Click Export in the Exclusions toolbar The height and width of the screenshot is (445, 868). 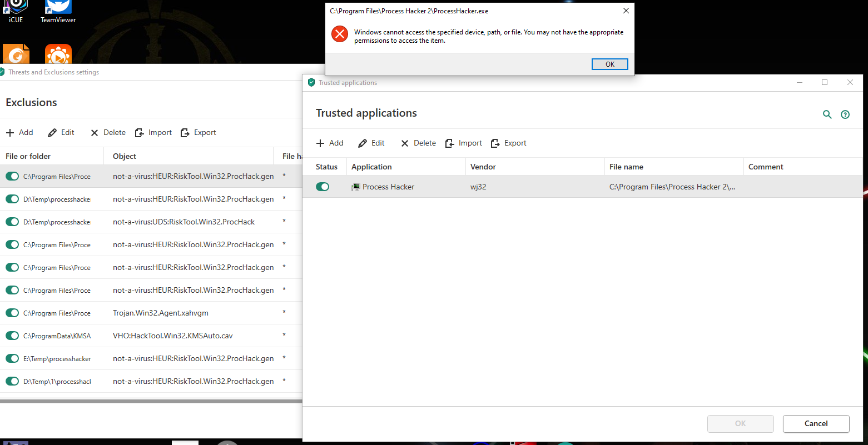(x=199, y=133)
